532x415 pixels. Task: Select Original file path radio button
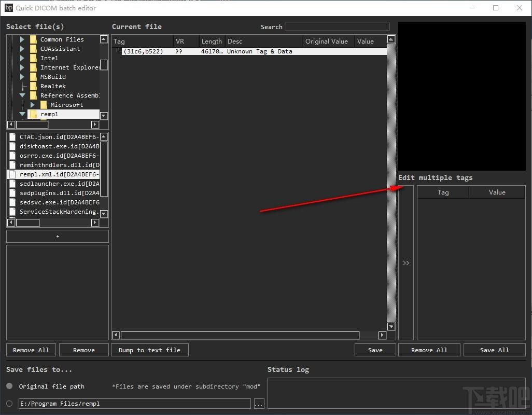pyautogui.click(x=9, y=386)
